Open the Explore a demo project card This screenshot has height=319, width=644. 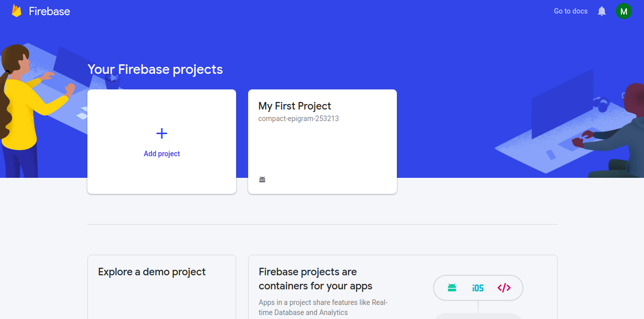coord(162,287)
